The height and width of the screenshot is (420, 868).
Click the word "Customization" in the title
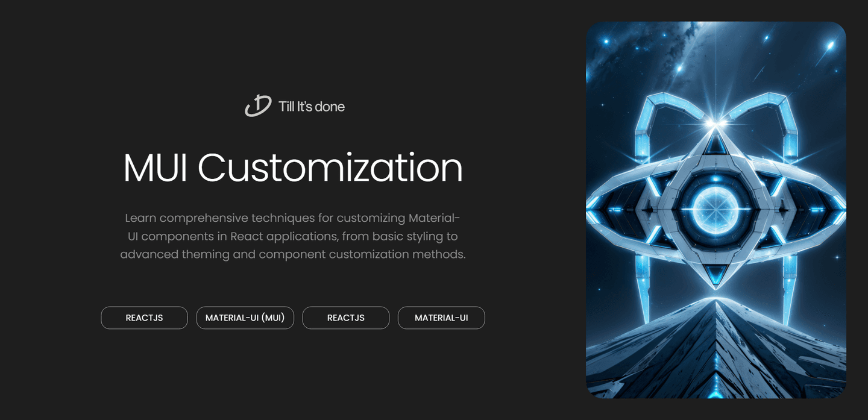330,168
